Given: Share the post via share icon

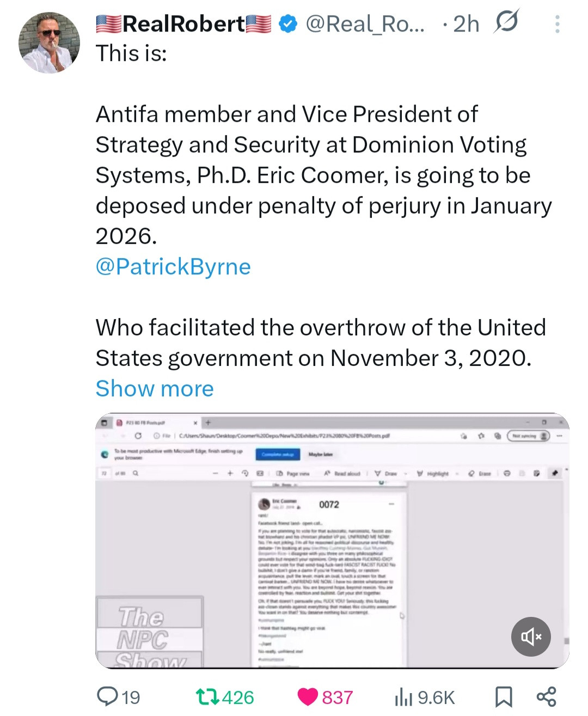Looking at the screenshot, I should [546, 696].
